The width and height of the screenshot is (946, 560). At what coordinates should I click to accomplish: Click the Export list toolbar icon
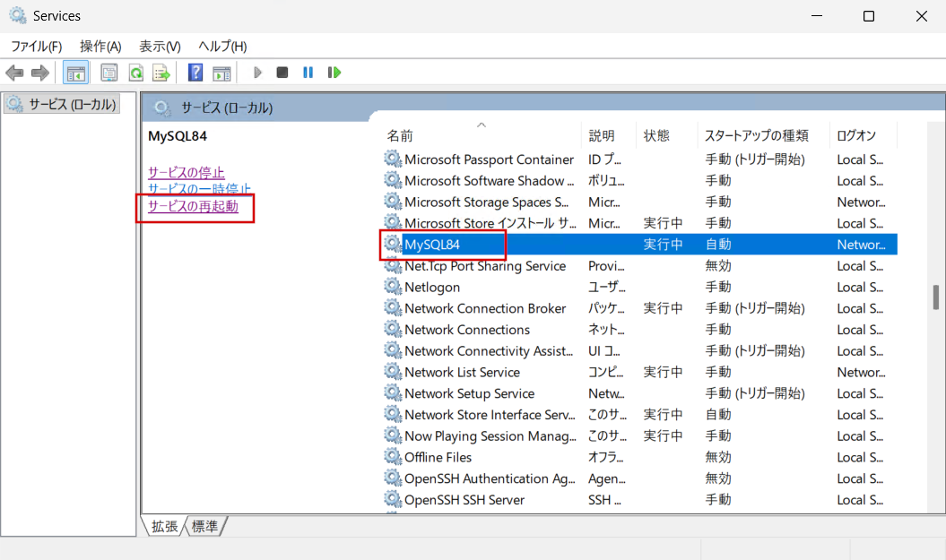tap(161, 73)
